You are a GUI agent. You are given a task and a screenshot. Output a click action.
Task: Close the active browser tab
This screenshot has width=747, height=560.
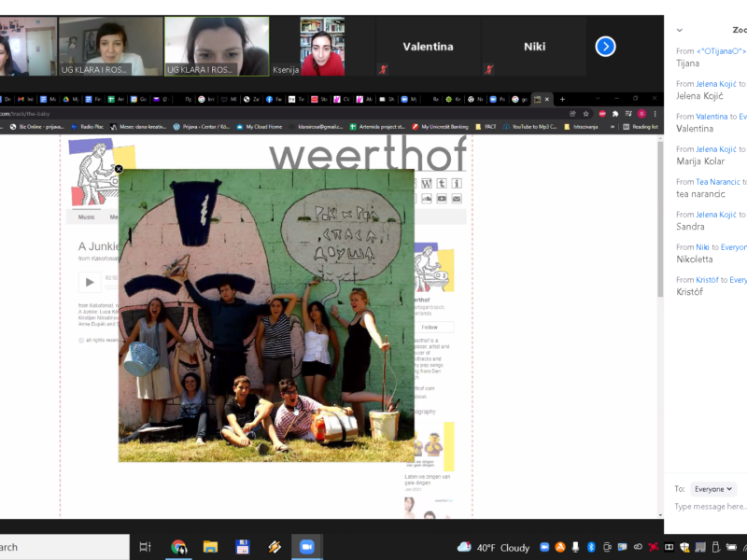(547, 100)
